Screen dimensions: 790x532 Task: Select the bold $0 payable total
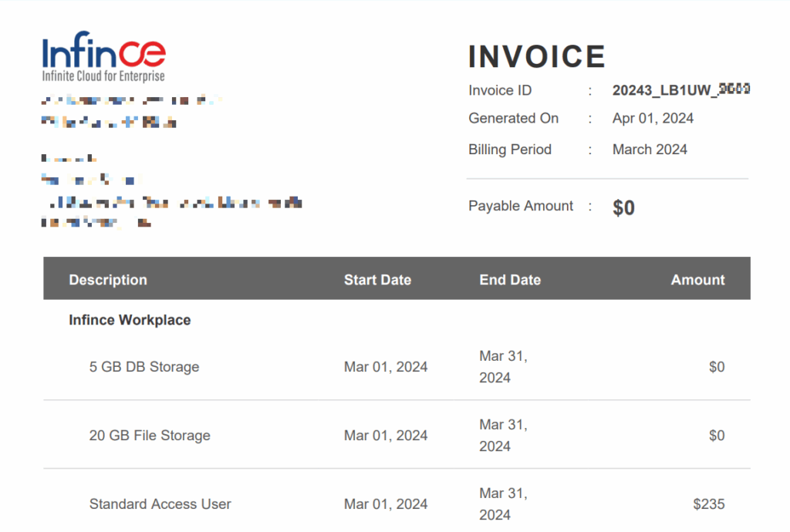pyautogui.click(x=623, y=207)
